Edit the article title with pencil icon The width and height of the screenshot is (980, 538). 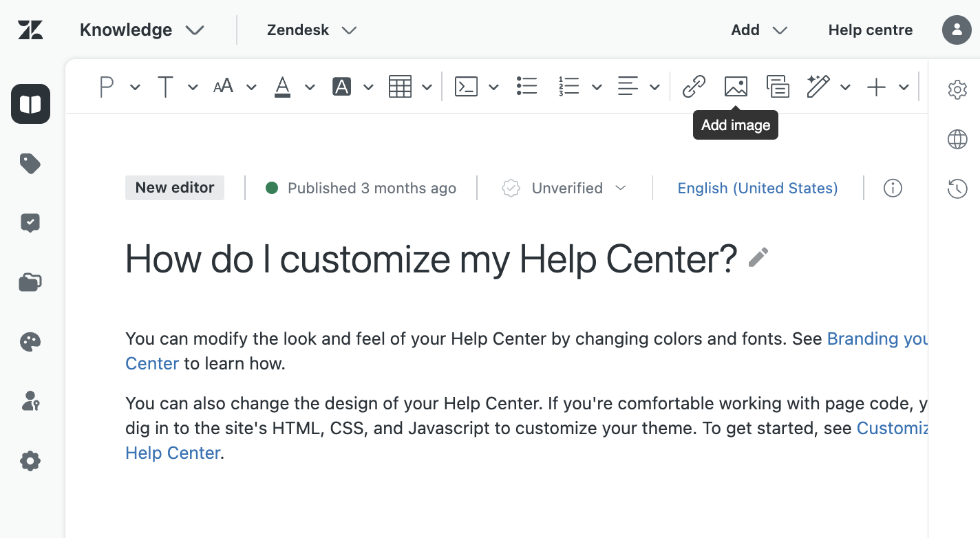click(x=758, y=258)
